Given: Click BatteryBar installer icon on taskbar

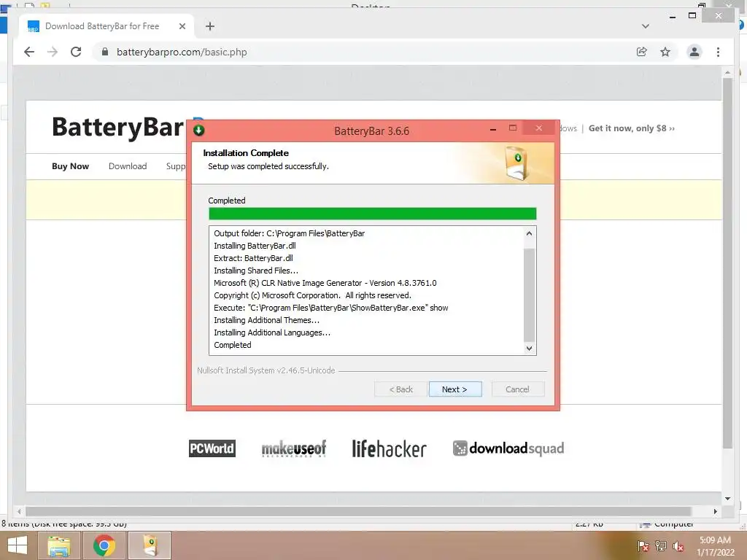Looking at the screenshot, I should coord(150,545).
